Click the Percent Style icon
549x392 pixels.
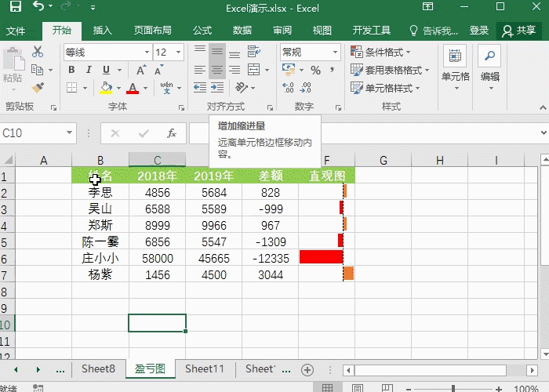click(x=315, y=70)
